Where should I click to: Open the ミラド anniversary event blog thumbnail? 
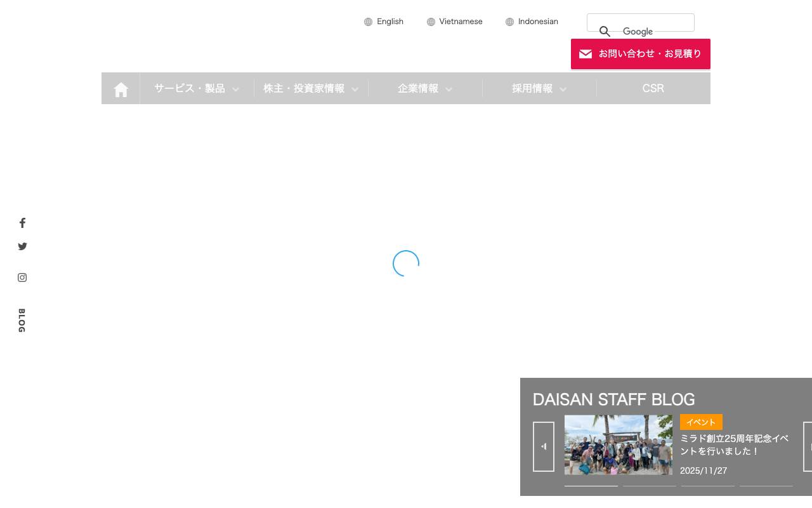618,444
